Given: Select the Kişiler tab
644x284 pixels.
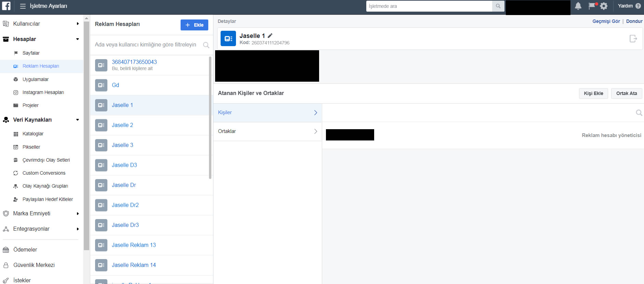Looking at the screenshot, I should pyautogui.click(x=267, y=113).
